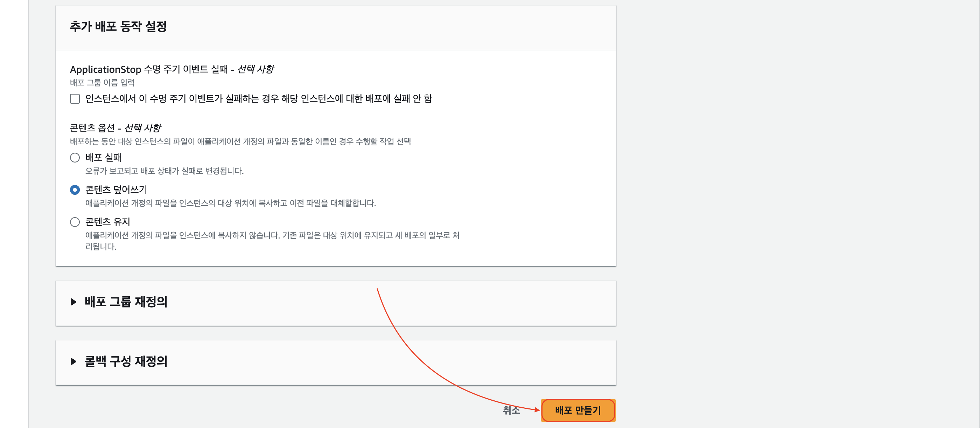The width and height of the screenshot is (980, 428).
Task: Expand the 배포 그룹 재정의 triangle arrow
Action: 73,302
